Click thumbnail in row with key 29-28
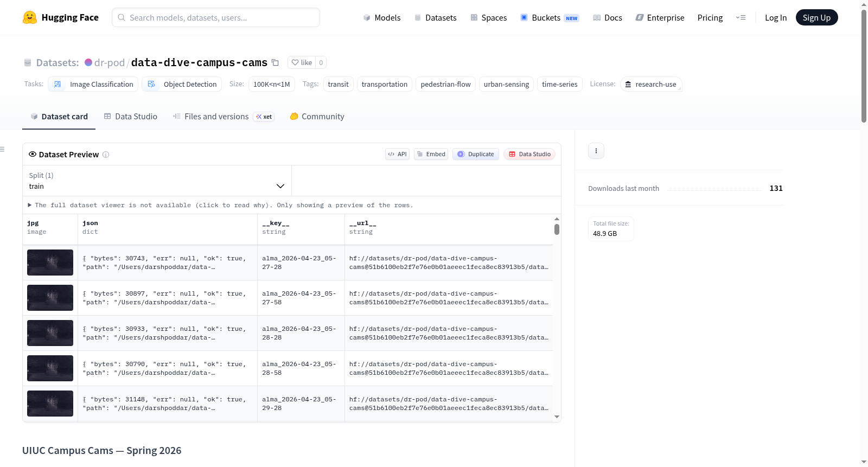This screenshot has width=868, height=467. point(50,404)
